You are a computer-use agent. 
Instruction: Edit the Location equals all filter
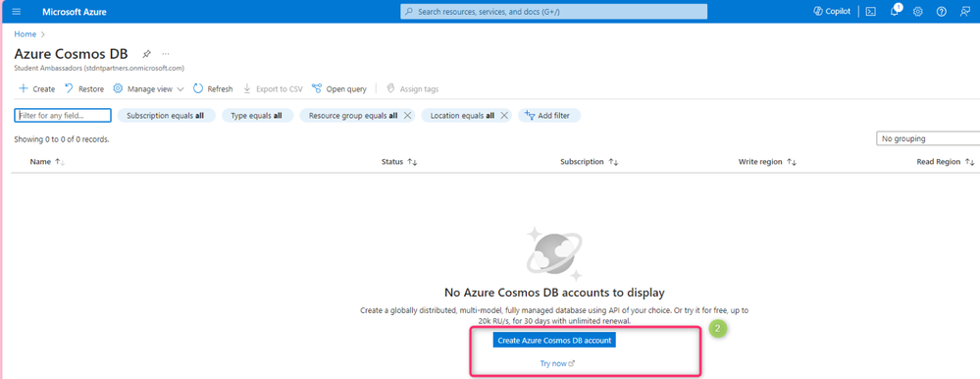(x=462, y=116)
